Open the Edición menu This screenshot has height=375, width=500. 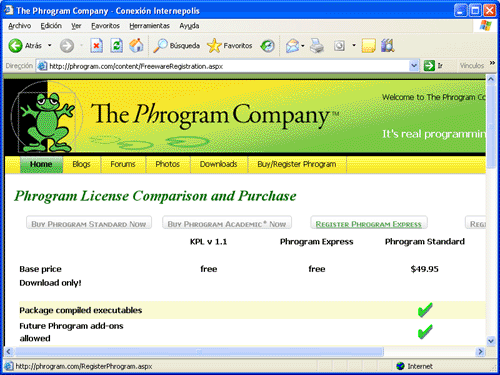click(51, 26)
